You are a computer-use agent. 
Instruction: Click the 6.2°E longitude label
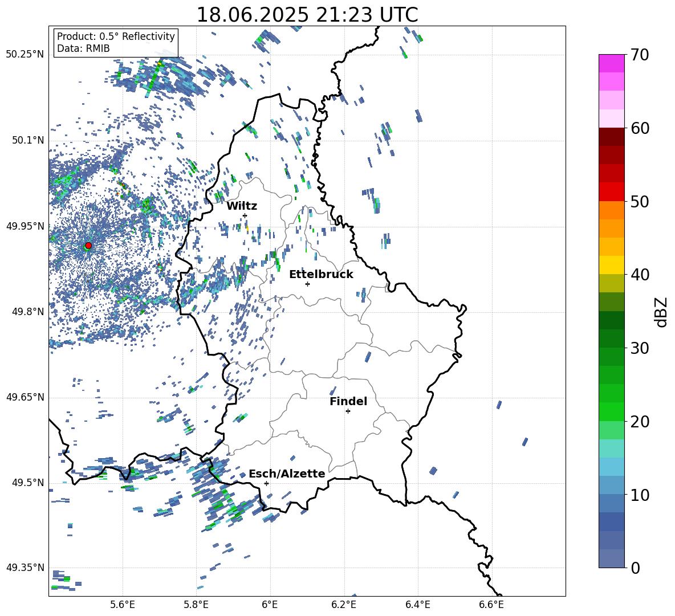click(344, 605)
